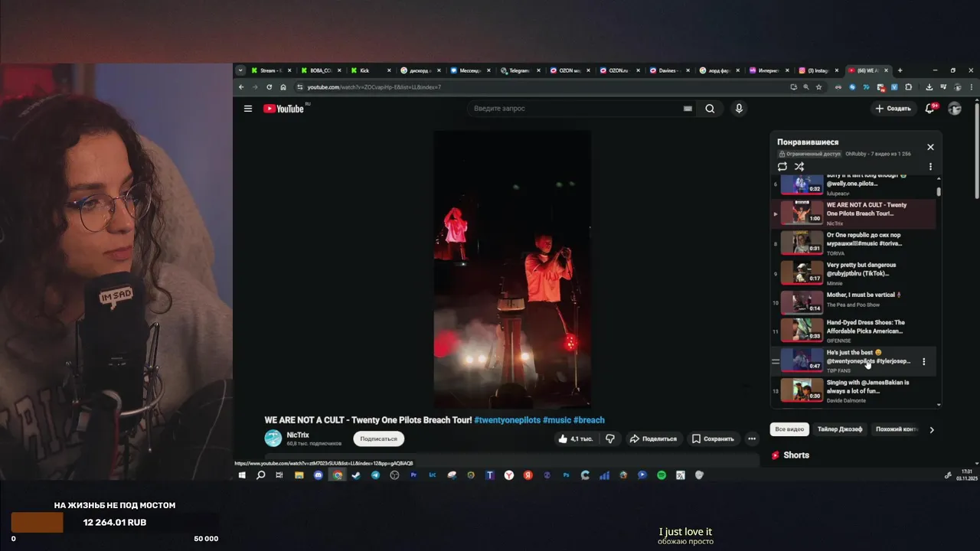Go to the browser home page

[283, 87]
